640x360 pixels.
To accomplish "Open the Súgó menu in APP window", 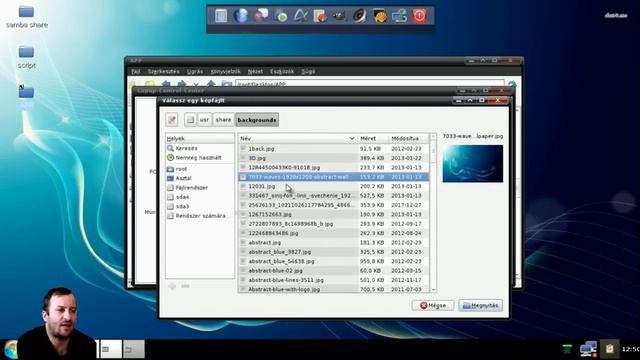I will 308,71.
